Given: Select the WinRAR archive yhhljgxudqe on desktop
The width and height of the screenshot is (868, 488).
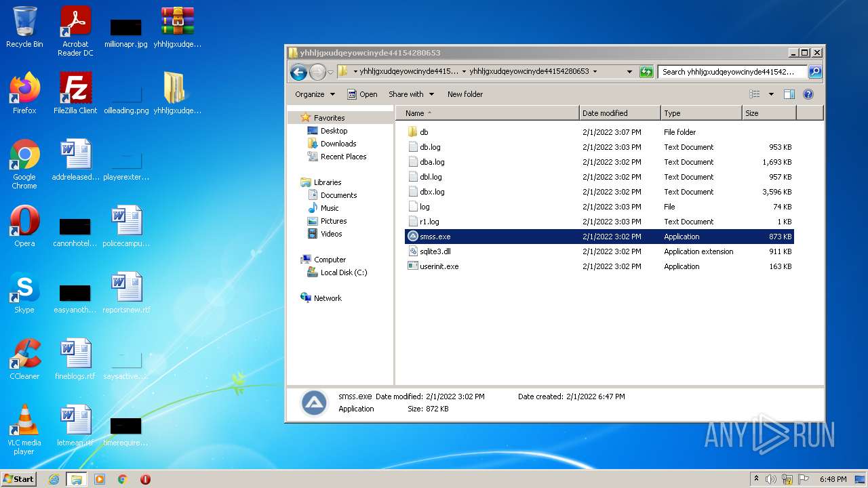Looking at the screenshot, I should coord(178,27).
